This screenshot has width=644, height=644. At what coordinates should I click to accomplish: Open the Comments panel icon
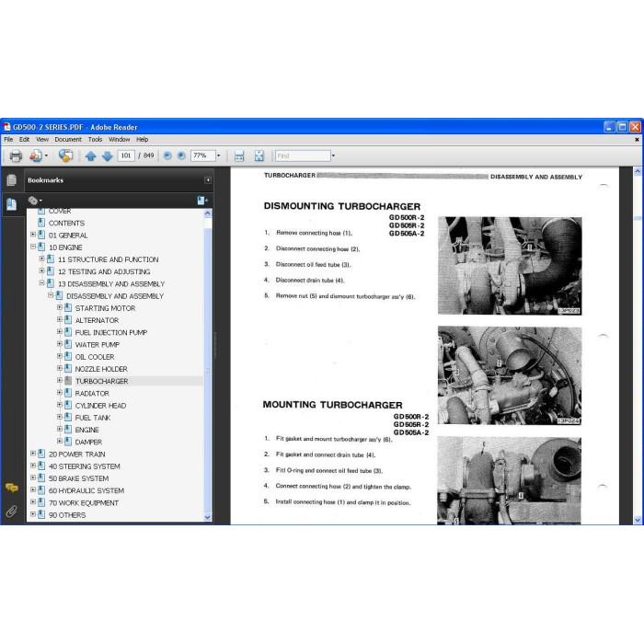(11, 488)
